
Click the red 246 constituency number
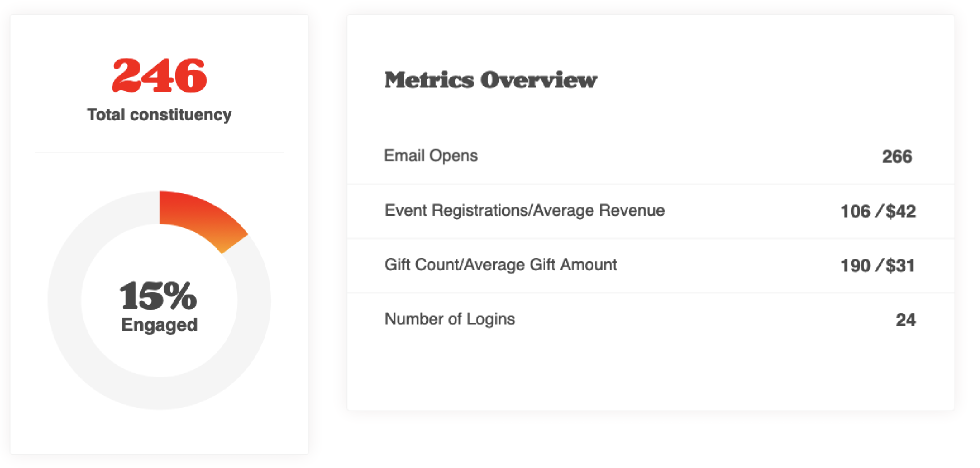(x=159, y=75)
